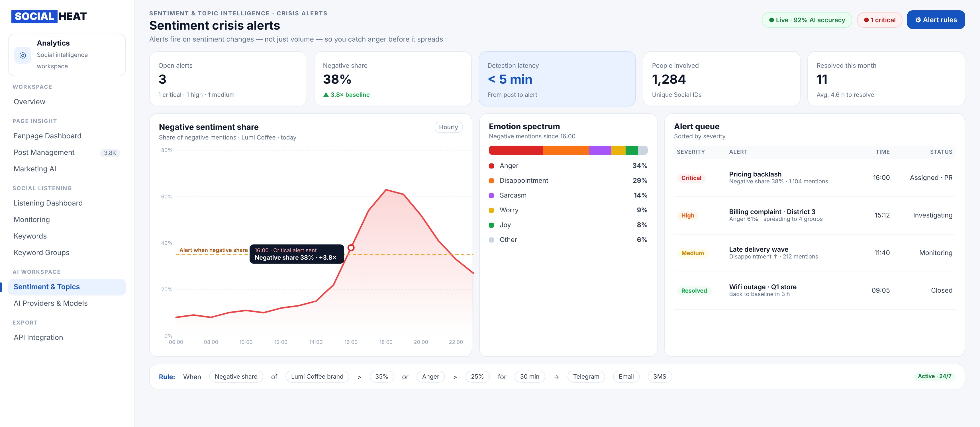980x427 pixels.
Task: Toggle the Hourly chart interval
Action: click(x=448, y=127)
